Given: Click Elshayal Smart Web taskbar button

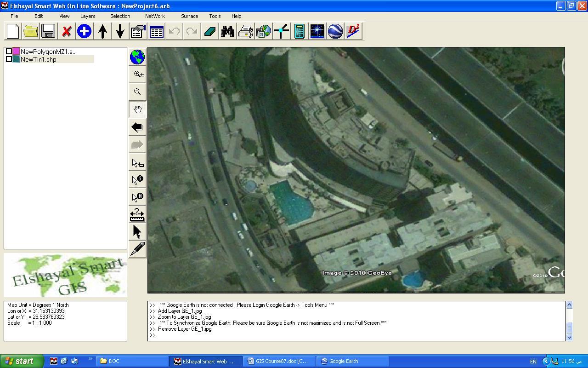Looking at the screenshot, I should [x=205, y=361].
